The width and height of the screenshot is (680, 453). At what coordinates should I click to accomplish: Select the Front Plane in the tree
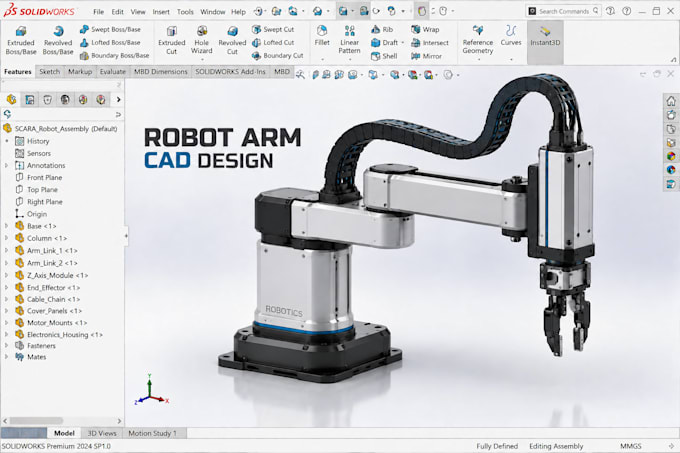point(39,177)
